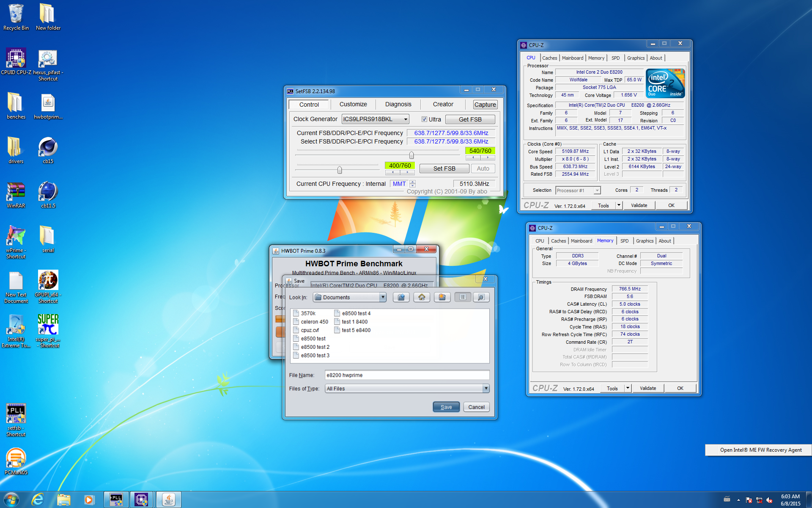Screen dimensions: 812x508
Task: Open the New Text Document icon
Action: (16, 287)
